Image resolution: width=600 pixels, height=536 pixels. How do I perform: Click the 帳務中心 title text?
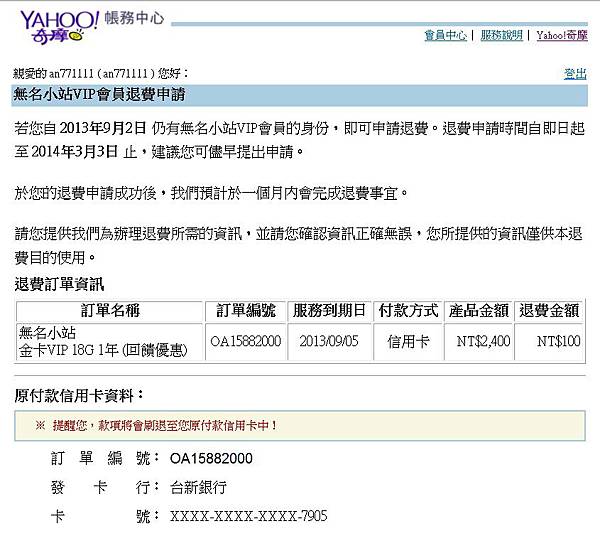pos(134,18)
